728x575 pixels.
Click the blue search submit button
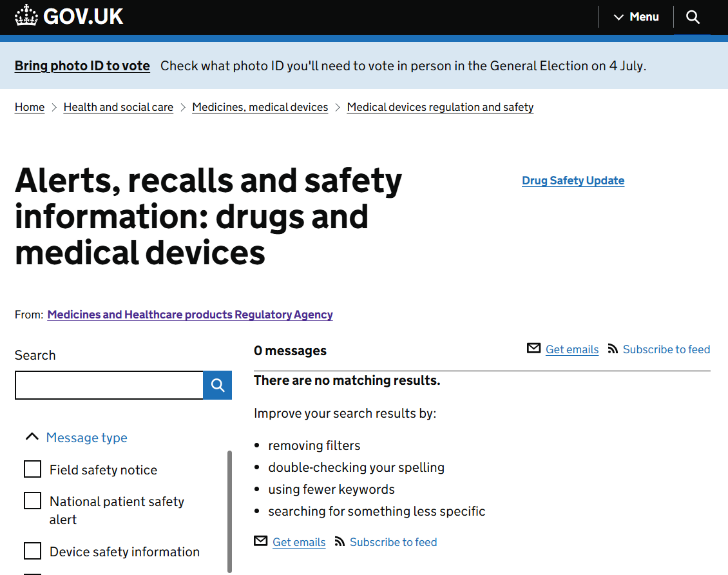[217, 385]
